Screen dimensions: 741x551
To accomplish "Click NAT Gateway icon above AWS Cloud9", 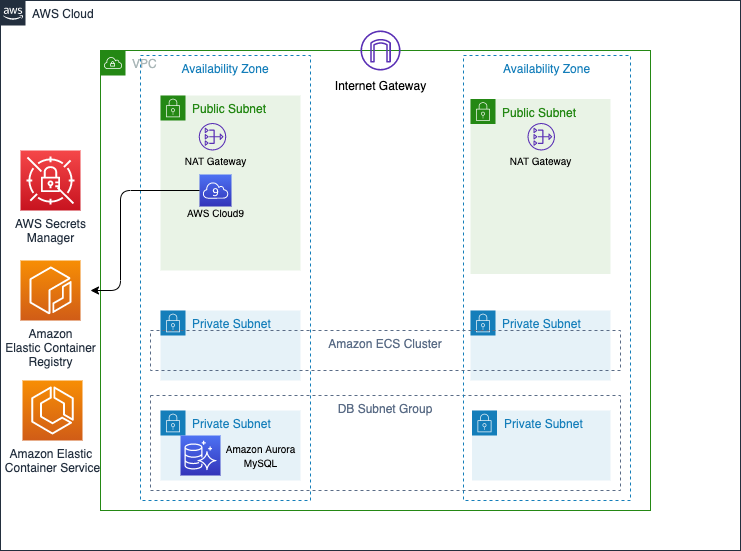I will click(212, 137).
